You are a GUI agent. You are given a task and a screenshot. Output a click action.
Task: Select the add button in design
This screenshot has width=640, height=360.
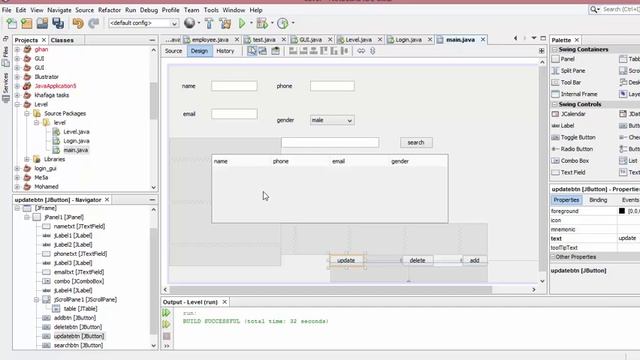pyautogui.click(x=474, y=260)
